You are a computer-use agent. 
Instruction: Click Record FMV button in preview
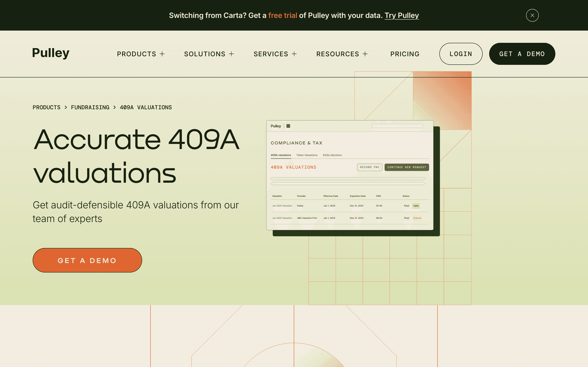370,167
